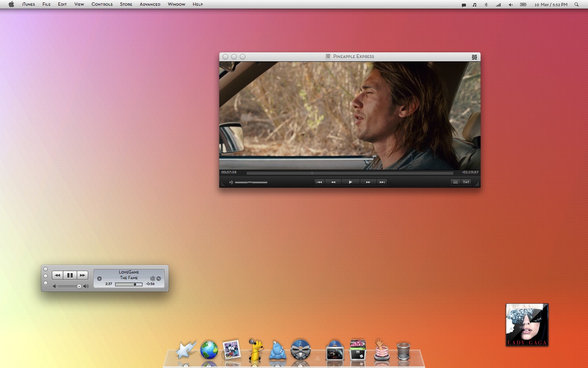
Task: Open the Mickey stamp Mail icon in Dock
Action: (x=232, y=350)
